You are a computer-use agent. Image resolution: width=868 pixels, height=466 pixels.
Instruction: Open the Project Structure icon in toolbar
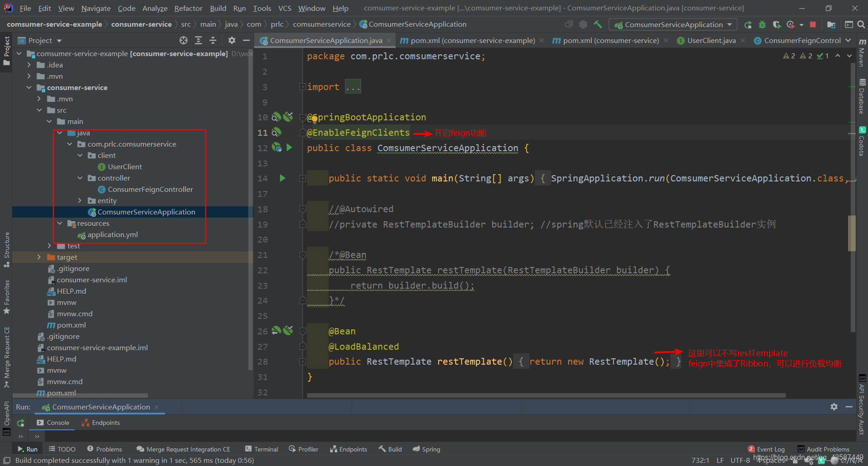pos(831,24)
